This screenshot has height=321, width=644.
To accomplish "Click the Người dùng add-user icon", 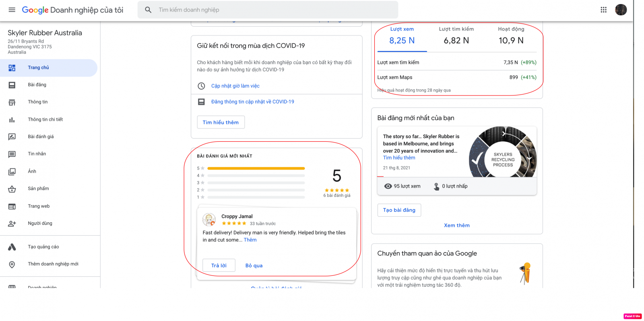I will (x=12, y=224).
